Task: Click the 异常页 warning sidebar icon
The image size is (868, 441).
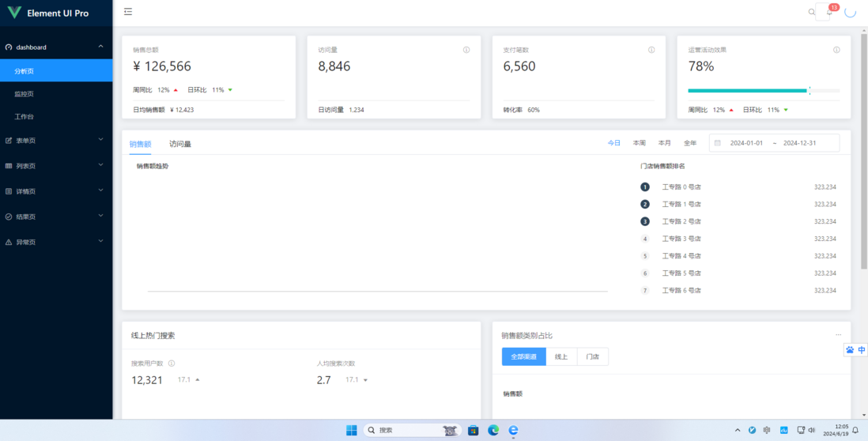Action: click(x=9, y=243)
